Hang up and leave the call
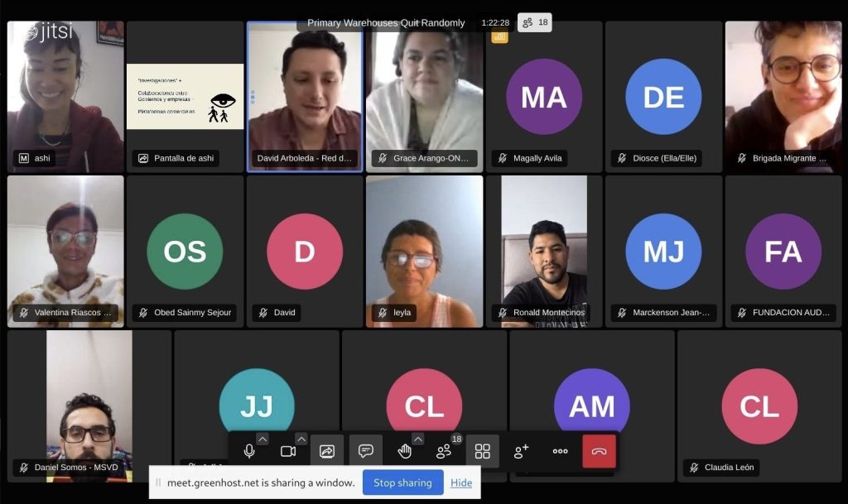848x504 pixels. (x=599, y=451)
